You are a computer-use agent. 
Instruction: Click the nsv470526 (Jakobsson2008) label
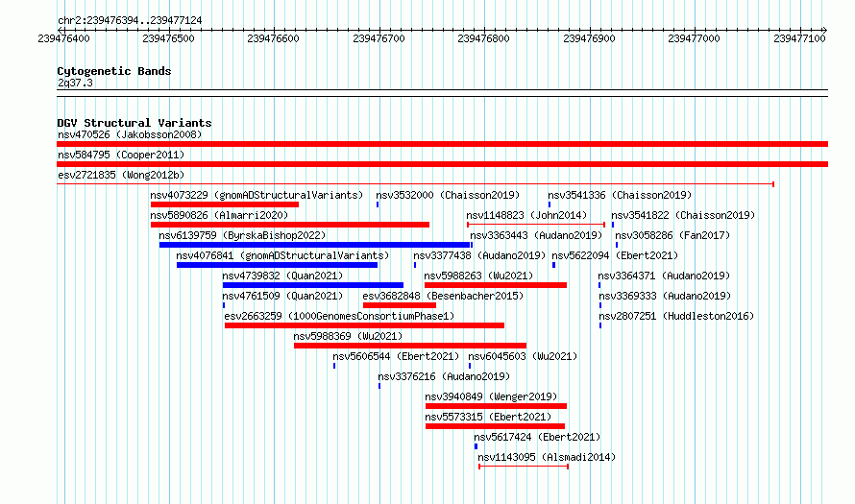pos(130,134)
